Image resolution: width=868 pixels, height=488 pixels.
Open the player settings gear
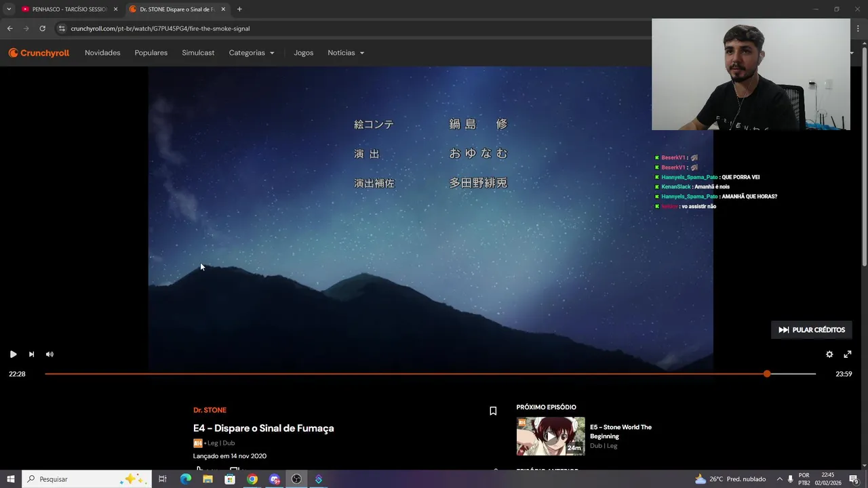(829, 354)
